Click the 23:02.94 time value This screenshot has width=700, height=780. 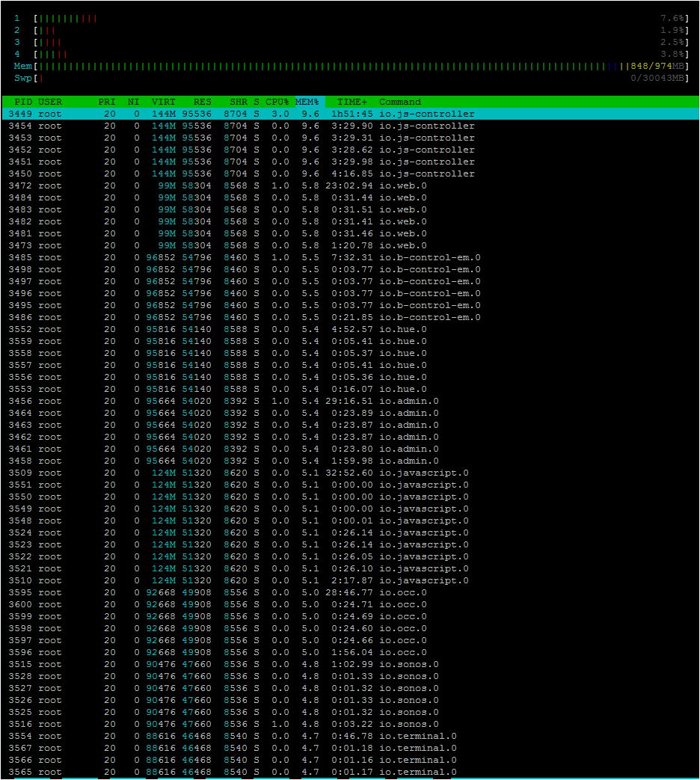(349, 185)
